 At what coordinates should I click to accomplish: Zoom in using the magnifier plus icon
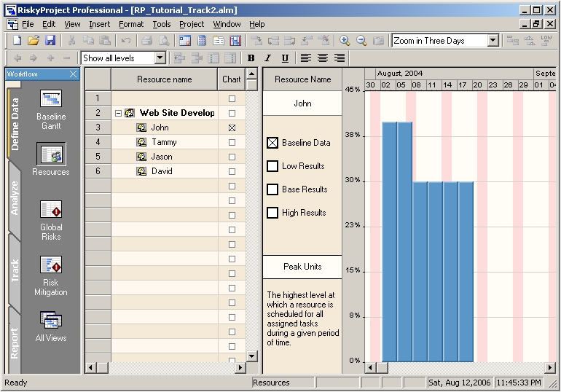345,40
